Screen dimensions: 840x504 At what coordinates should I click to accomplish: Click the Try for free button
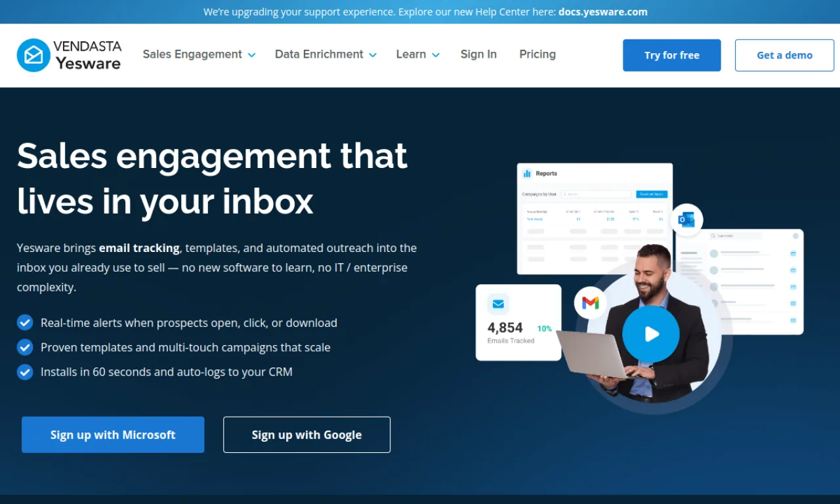pyautogui.click(x=672, y=55)
